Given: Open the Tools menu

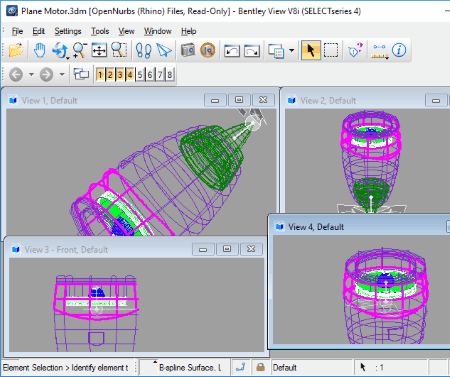Looking at the screenshot, I should (x=100, y=31).
